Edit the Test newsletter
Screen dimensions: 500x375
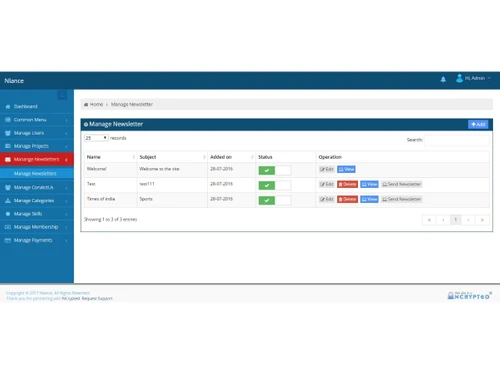[x=327, y=184]
